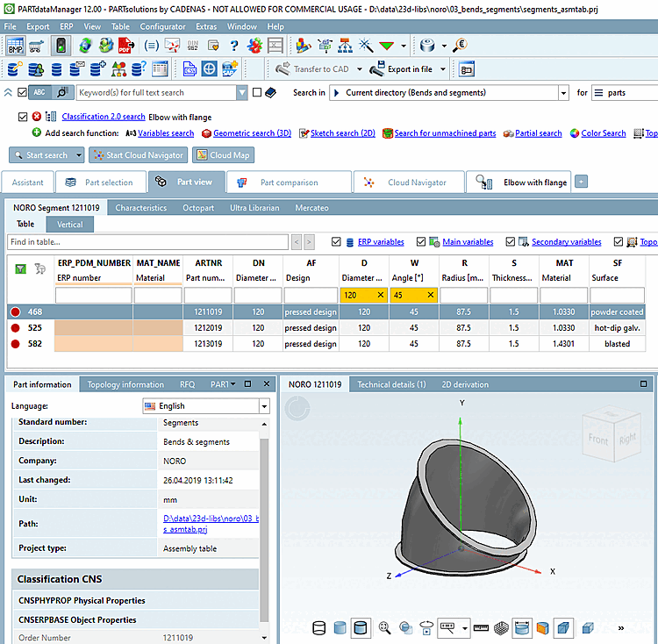Remove the Classification 2.0 search with red X
This screenshot has height=644, width=658.
tap(37, 117)
